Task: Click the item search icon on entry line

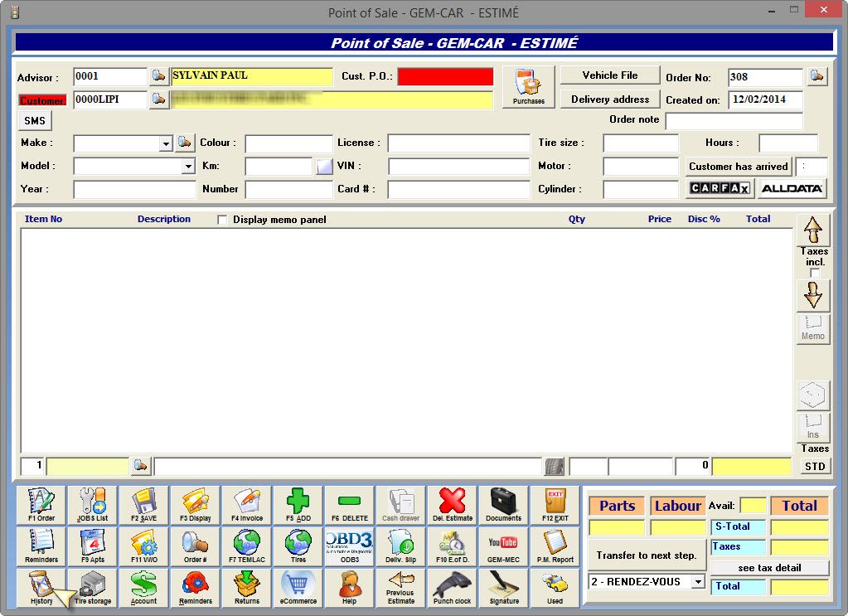Action: pos(141,466)
